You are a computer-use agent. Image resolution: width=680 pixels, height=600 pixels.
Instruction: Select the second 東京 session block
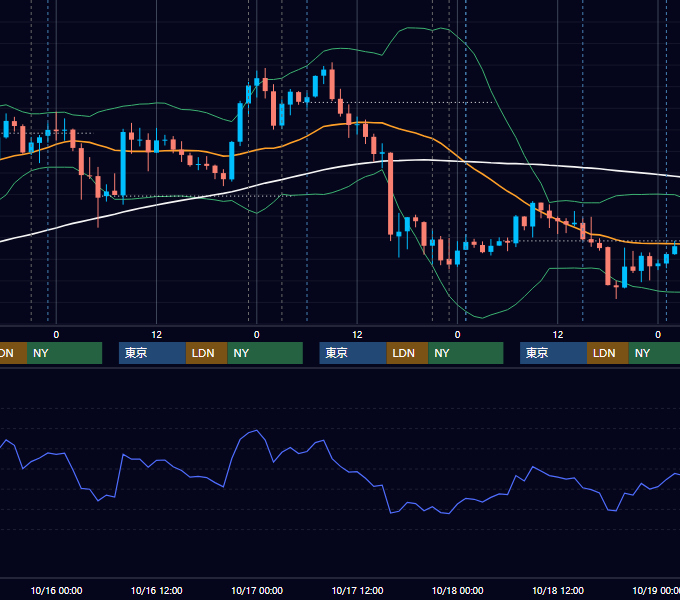353,353
